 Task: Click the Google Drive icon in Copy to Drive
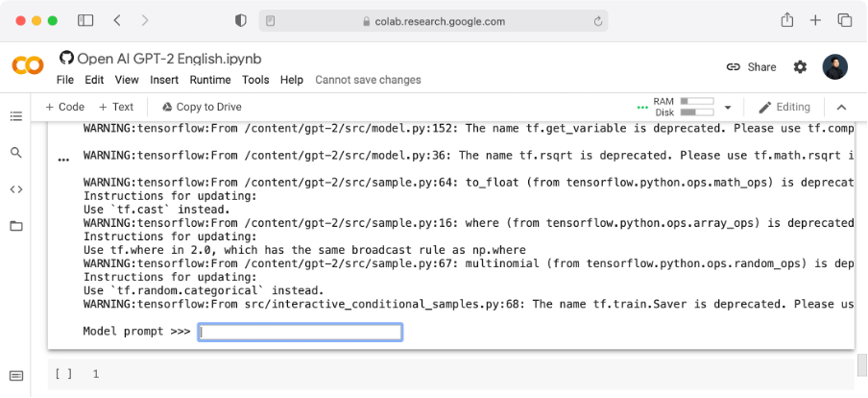pyautogui.click(x=167, y=107)
